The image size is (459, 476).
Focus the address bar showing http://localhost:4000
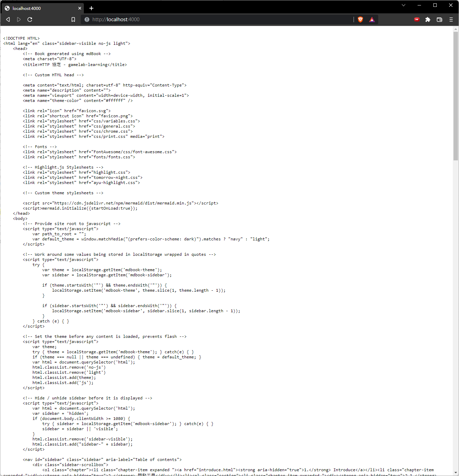[x=219, y=19]
